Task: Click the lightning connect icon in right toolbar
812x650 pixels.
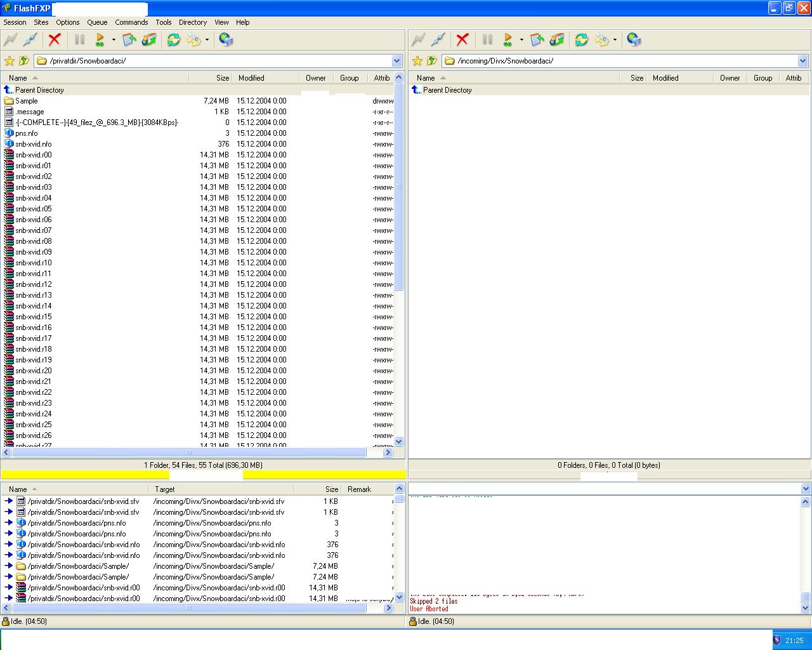Action: tap(418, 40)
